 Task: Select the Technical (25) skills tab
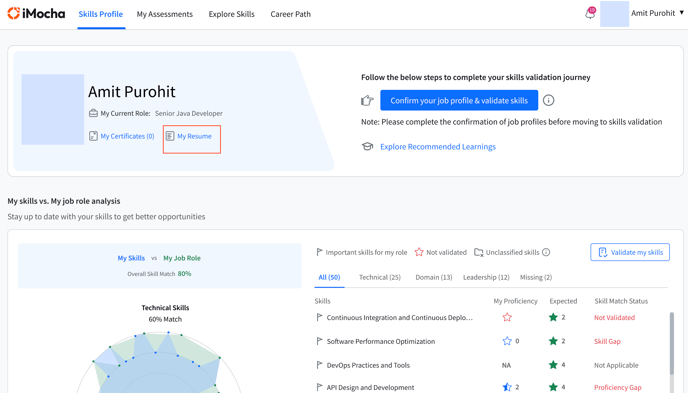(x=380, y=277)
